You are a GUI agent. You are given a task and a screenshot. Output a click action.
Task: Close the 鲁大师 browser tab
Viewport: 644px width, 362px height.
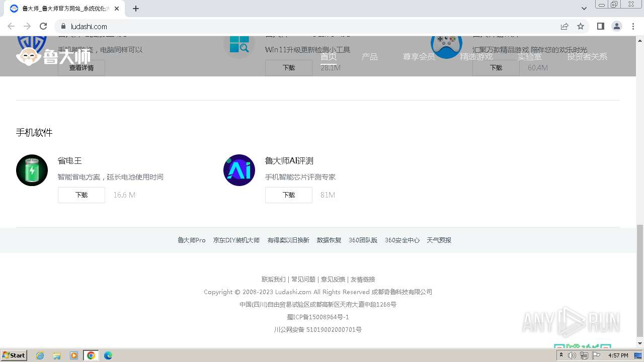click(x=117, y=9)
